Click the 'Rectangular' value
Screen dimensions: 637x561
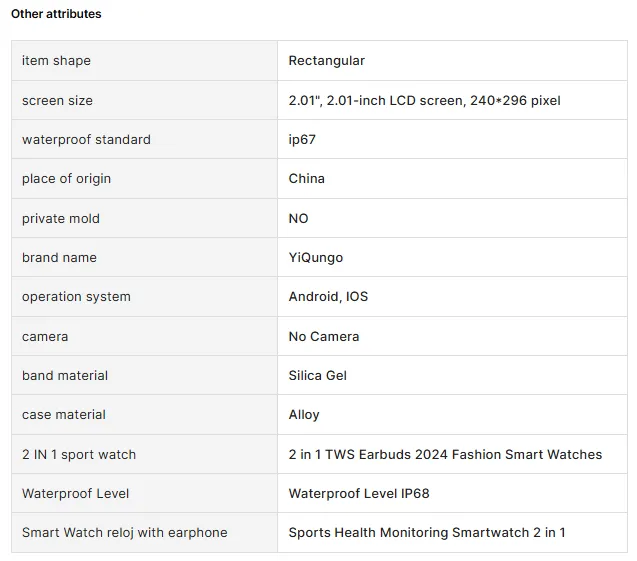click(x=326, y=61)
